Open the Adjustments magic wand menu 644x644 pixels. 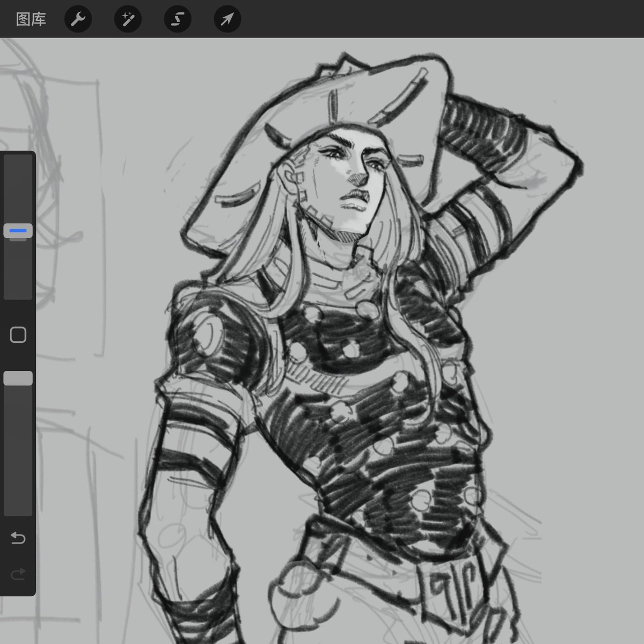point(128,20)
